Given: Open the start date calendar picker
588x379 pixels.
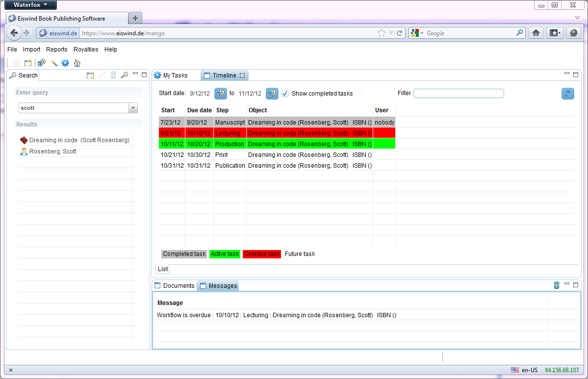Looking at the screenshot, I should [221, 93].
